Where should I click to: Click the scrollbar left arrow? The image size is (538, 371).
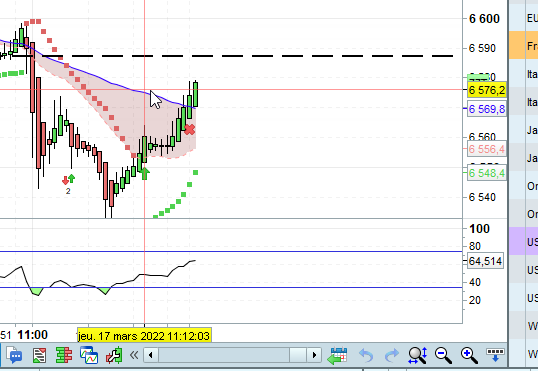point(151,355)
